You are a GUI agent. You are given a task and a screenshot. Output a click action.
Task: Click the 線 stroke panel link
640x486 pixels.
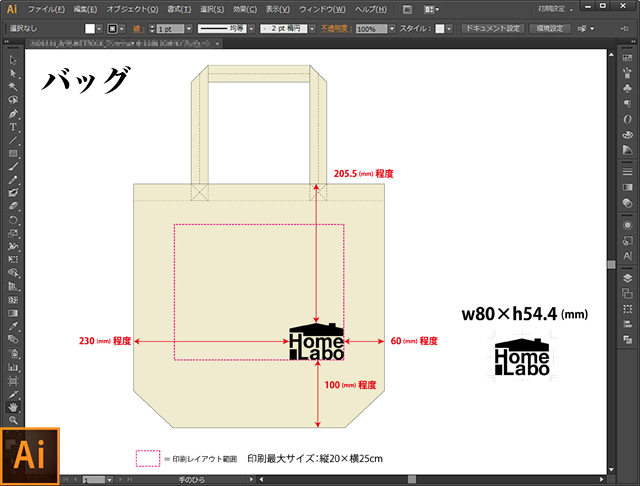coord(138,29)
